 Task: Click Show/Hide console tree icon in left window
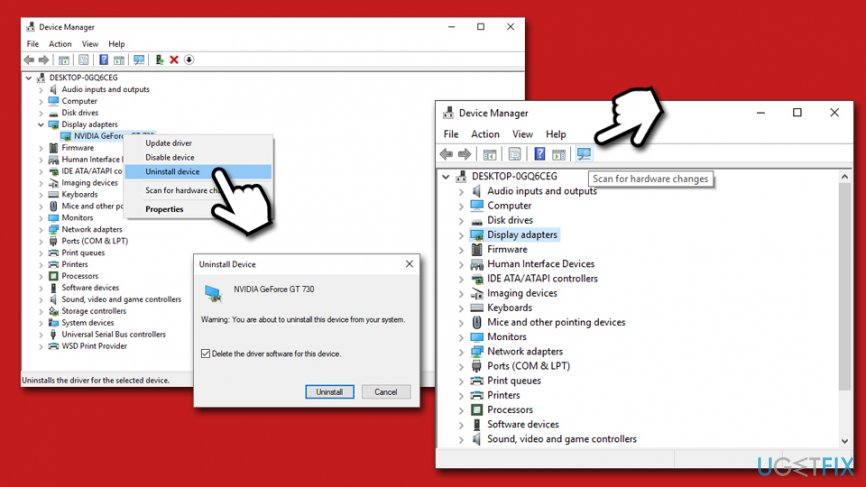coord(64,60)
